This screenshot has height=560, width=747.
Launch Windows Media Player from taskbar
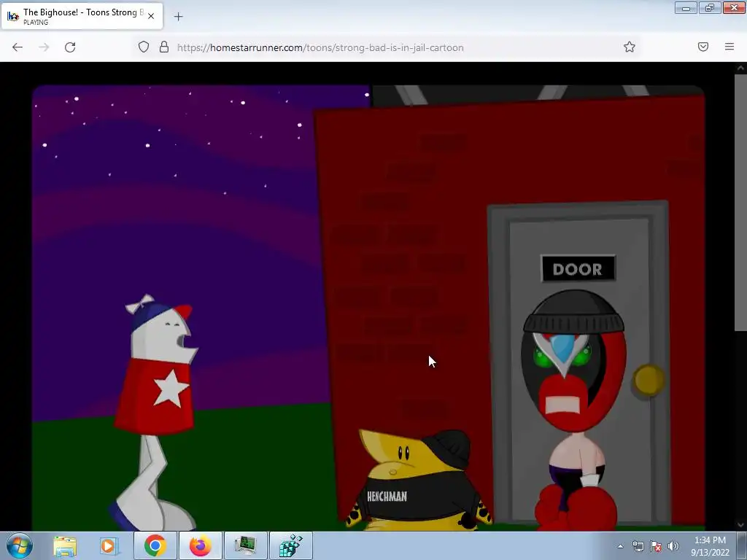click(x=109, y=545)
